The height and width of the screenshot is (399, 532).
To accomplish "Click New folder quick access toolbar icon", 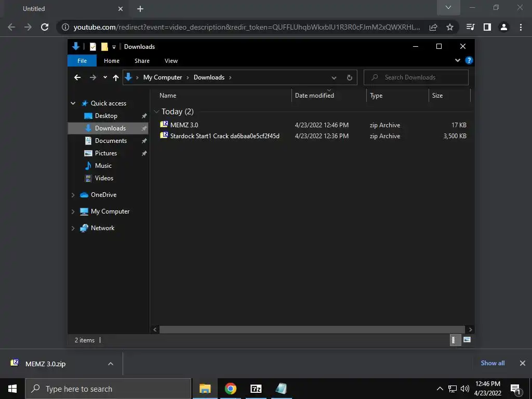I will coord(104,46).
